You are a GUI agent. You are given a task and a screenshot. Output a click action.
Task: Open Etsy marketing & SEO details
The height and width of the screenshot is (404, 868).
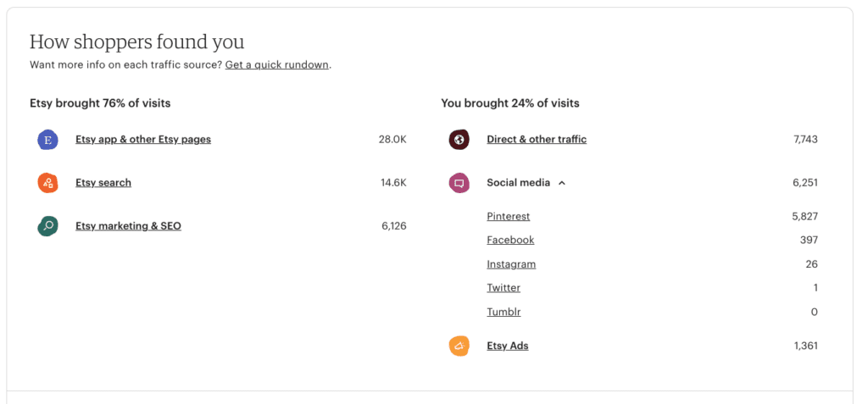128,226
